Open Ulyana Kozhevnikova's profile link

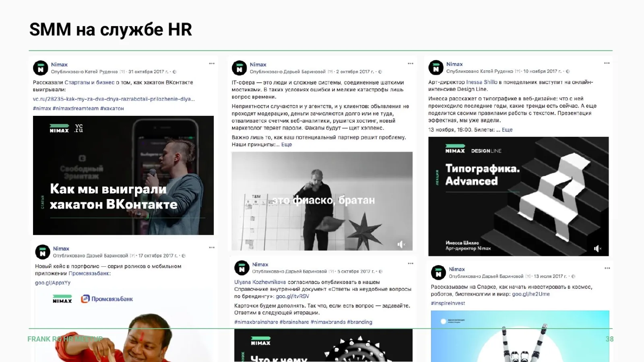pos(260,282)
